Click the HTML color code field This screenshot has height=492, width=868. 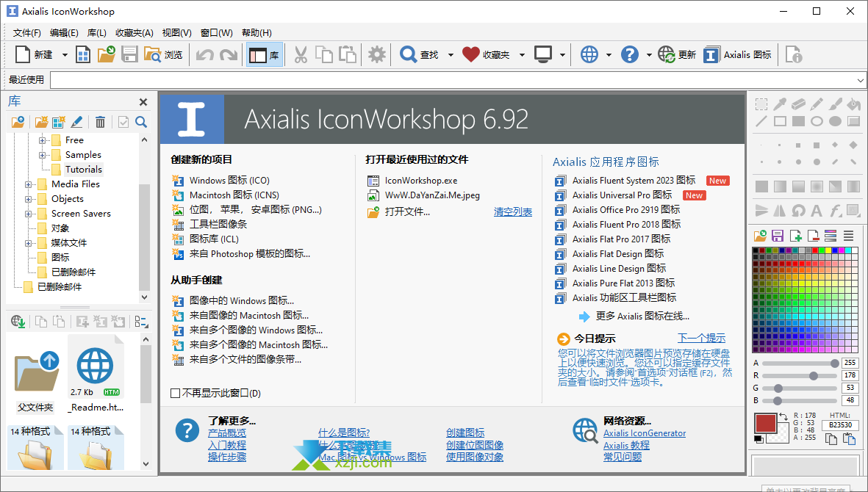pyautogui.click(x=841, y=425)
